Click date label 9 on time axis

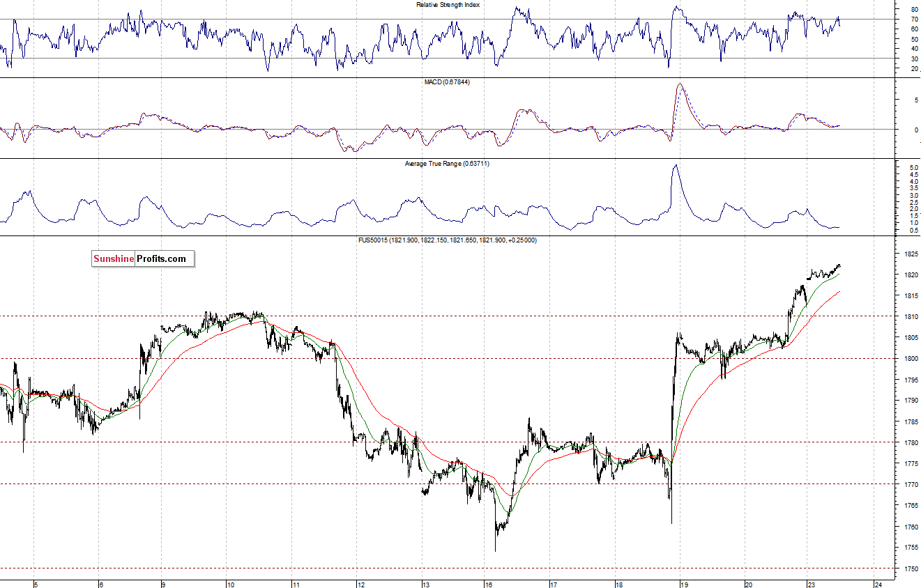pos(163,585)
